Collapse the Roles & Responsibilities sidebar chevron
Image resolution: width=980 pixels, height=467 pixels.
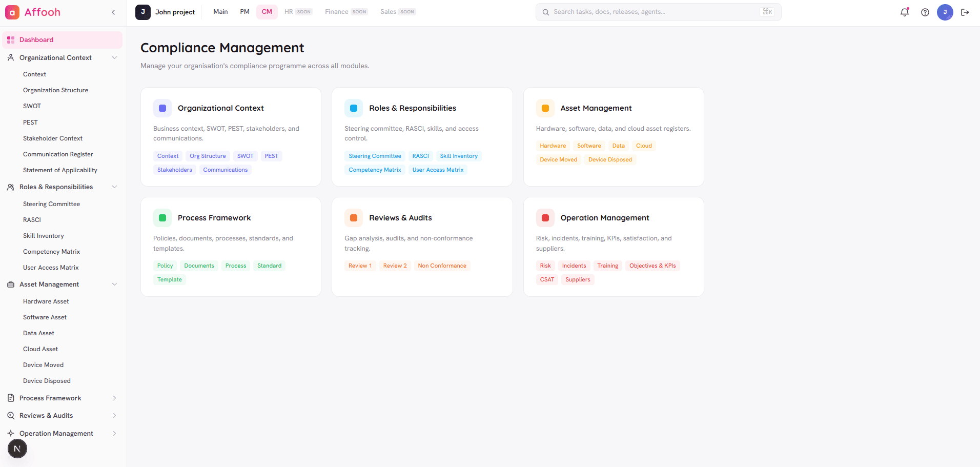[114, 187]
